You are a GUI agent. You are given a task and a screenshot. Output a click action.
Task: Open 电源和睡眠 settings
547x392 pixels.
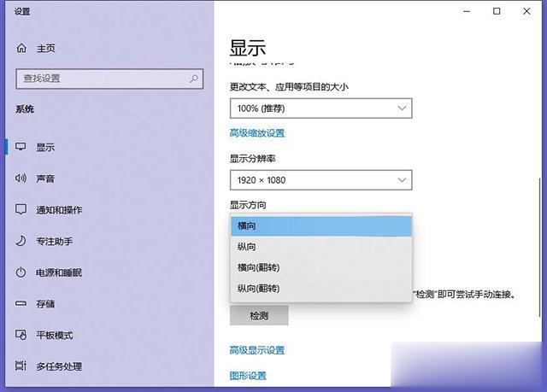click(59, 272)
